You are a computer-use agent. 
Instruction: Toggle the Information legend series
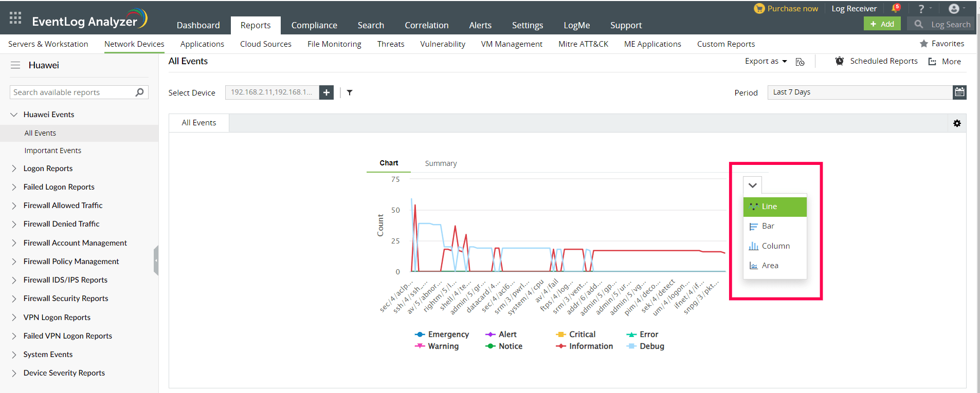585,346
